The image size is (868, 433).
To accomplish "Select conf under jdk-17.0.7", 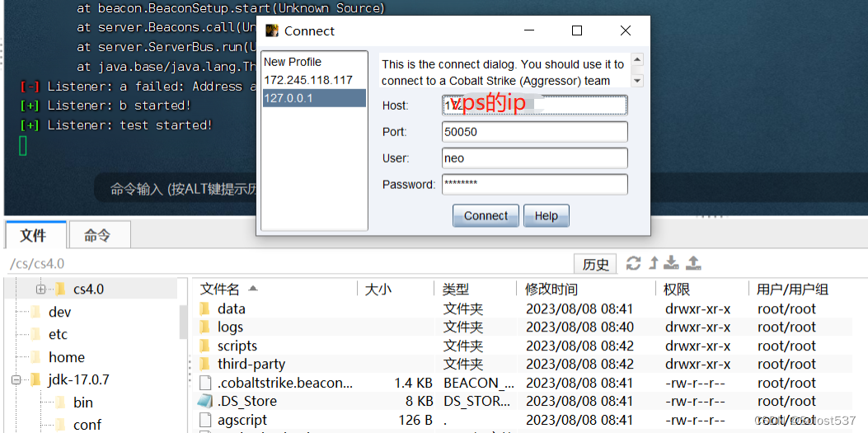I will point(87,425).
